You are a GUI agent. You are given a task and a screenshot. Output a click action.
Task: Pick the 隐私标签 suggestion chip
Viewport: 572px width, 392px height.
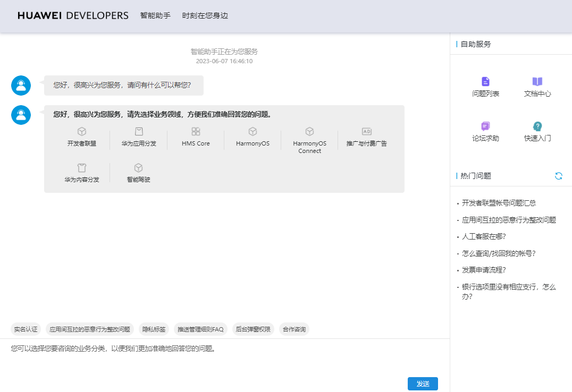154,329
